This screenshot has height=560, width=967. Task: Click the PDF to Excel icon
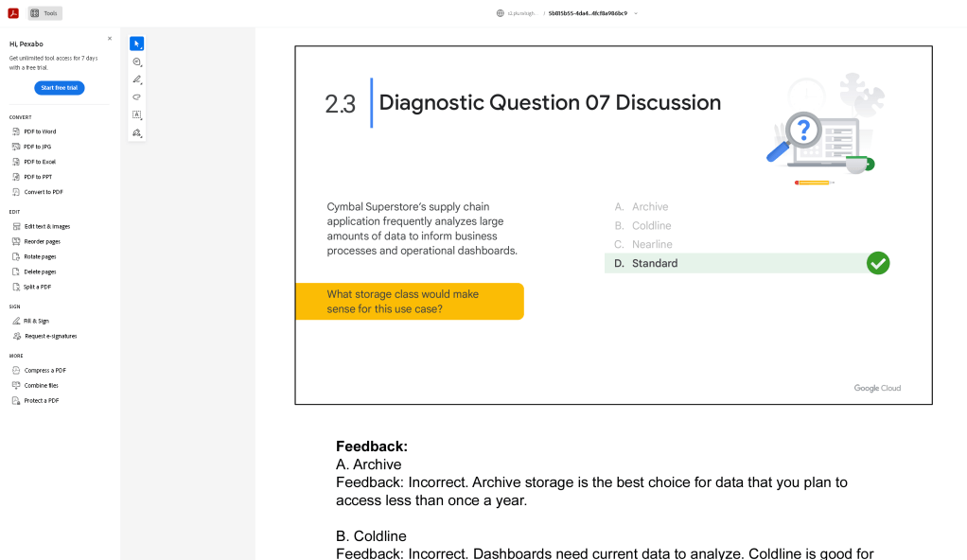coord(16,162)
